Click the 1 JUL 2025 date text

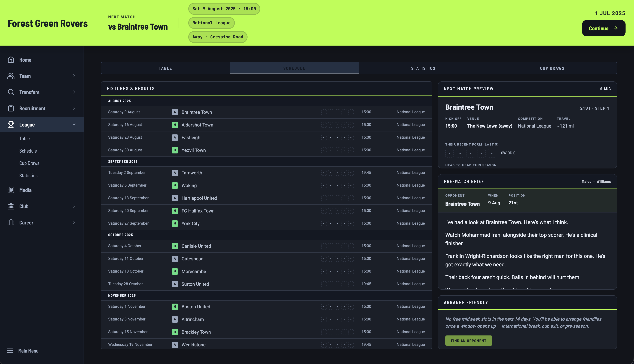tap(610, 13)
